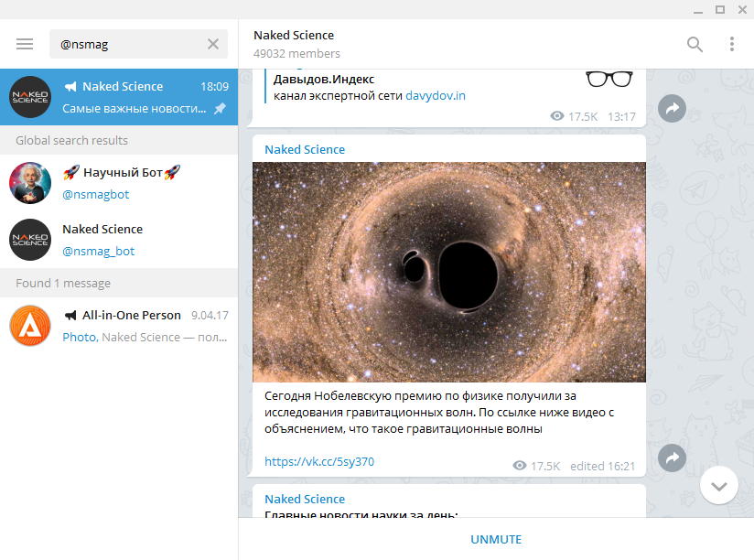This screenshot has height=560, width=754.
Task: Clear the @nsmag search field
Action: (213, 44)
